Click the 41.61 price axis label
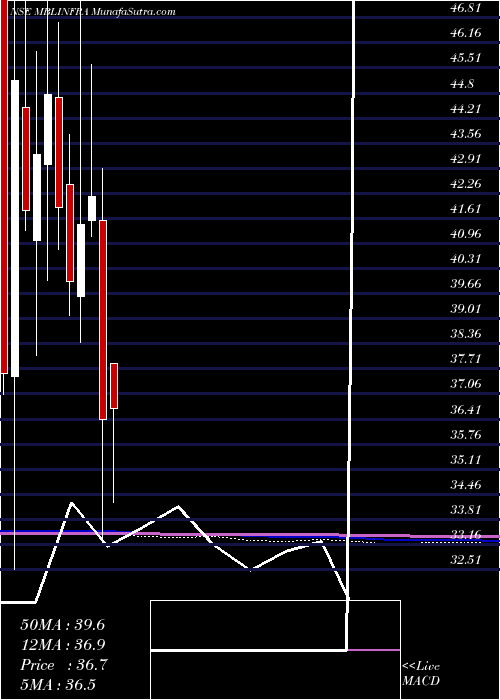500x700 pixels. pyautogui.click(x=466, y=208)
